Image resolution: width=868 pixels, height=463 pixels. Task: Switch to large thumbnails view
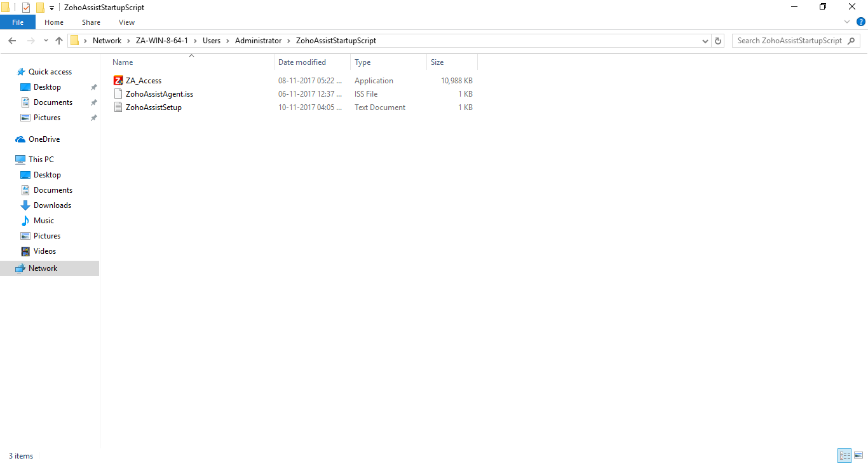click(x=857, y=455)
